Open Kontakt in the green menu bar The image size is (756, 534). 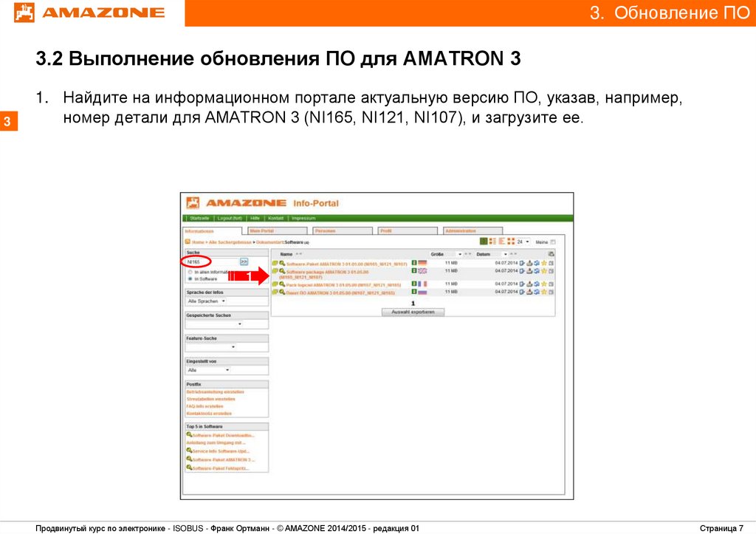[276, 218]
